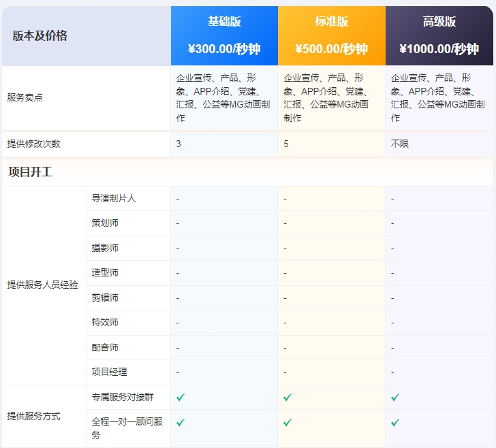This screenshot has width=496, height=448.
Task: Click the 服务卖点 row label
Action: click(25, 97)
